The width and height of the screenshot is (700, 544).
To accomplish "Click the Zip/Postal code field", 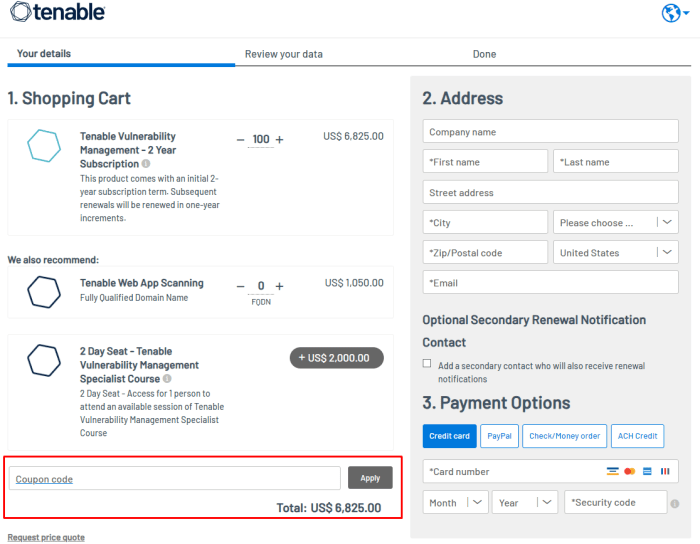I will (x=485, y=253).
